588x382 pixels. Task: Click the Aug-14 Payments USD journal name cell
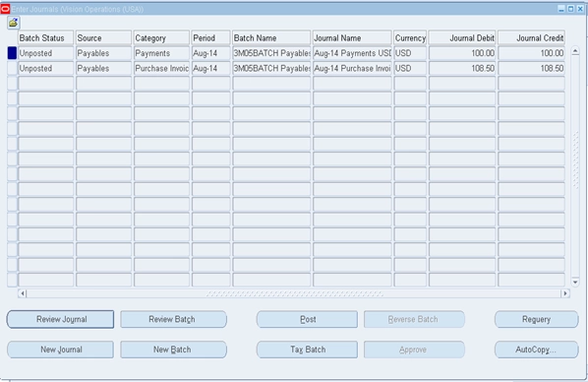pyautogui.click(x=352, y=53)
